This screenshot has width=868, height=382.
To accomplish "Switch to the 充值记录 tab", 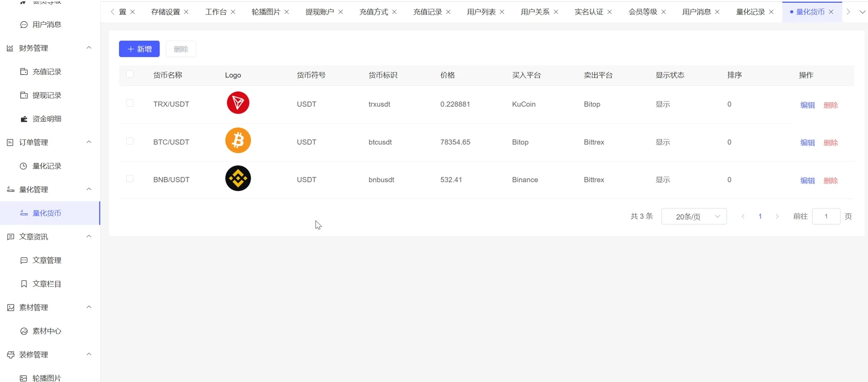I will (x=427, y=12).
